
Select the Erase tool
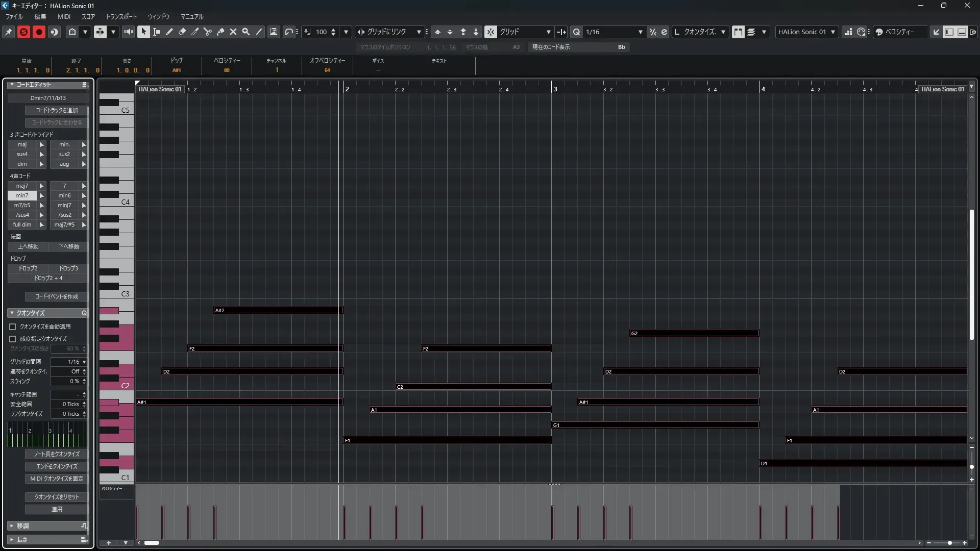(x=182, y=32)
